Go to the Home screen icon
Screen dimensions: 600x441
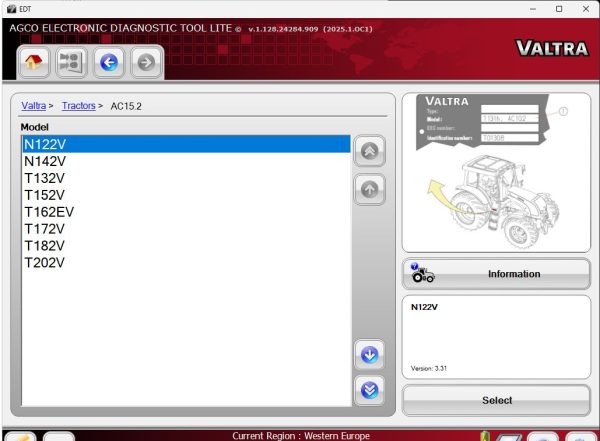[x=34, y=62]
